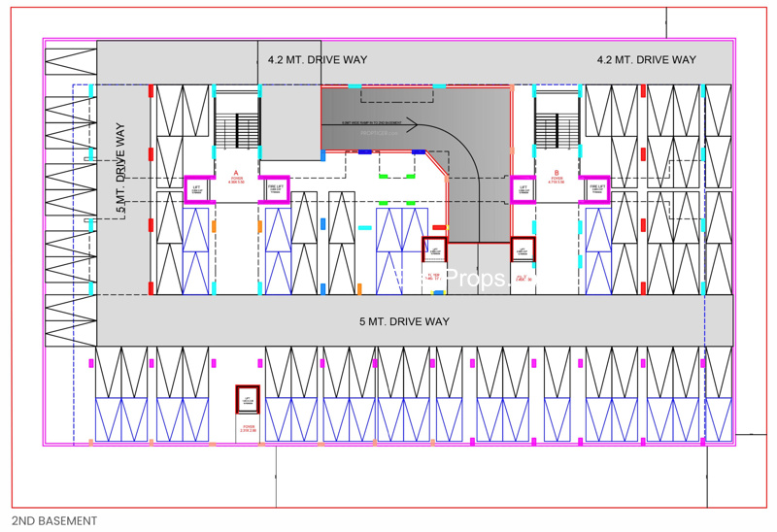Screen dimensions: 777x532
Task: Click the red Foyer A label
Action: (x=236, y=176)
